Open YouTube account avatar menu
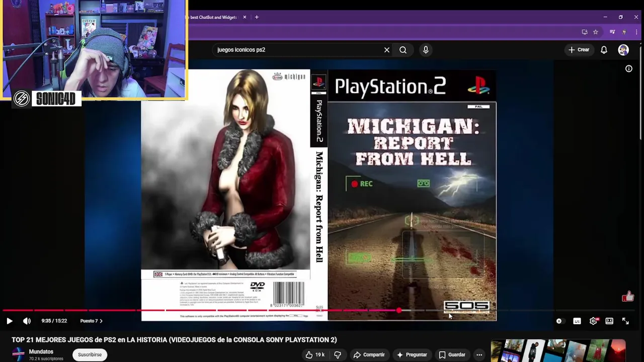Image resolution: width=644 pixels, height=362 pixels. [x=623, y=50]
